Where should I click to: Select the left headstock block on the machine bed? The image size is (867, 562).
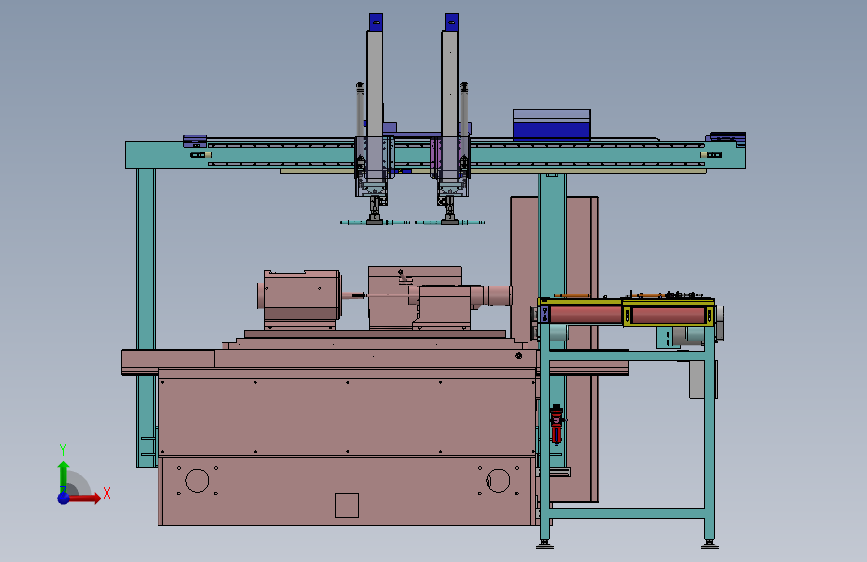tap(300, 299)
